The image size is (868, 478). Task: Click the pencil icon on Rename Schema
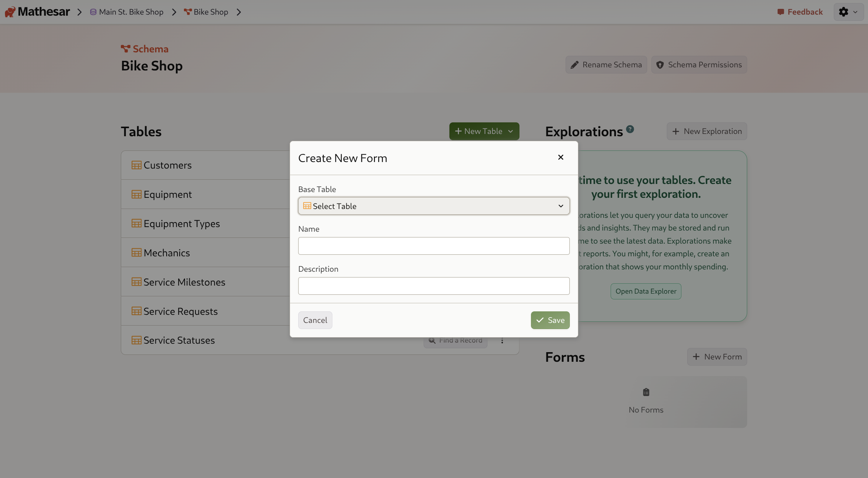click(x=575, y=64)
